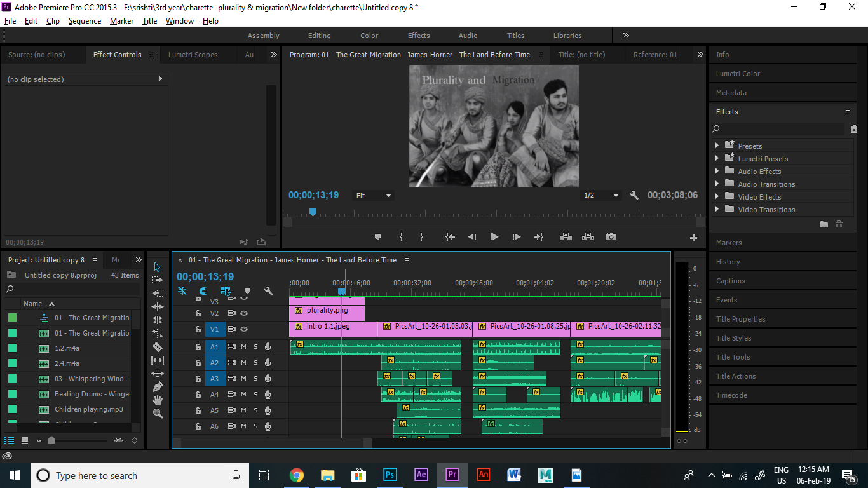Expand the Presets folder

click(x=717, y=146)
